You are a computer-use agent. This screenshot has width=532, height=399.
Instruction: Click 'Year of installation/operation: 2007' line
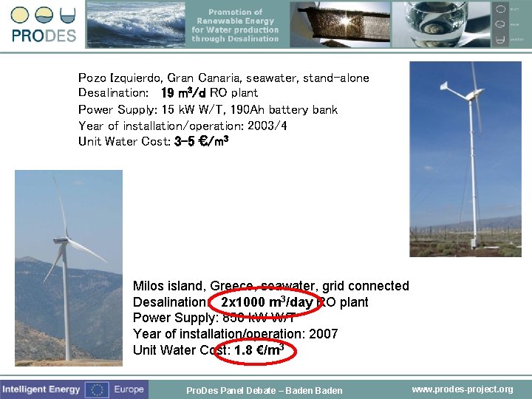tap(235, 334)
